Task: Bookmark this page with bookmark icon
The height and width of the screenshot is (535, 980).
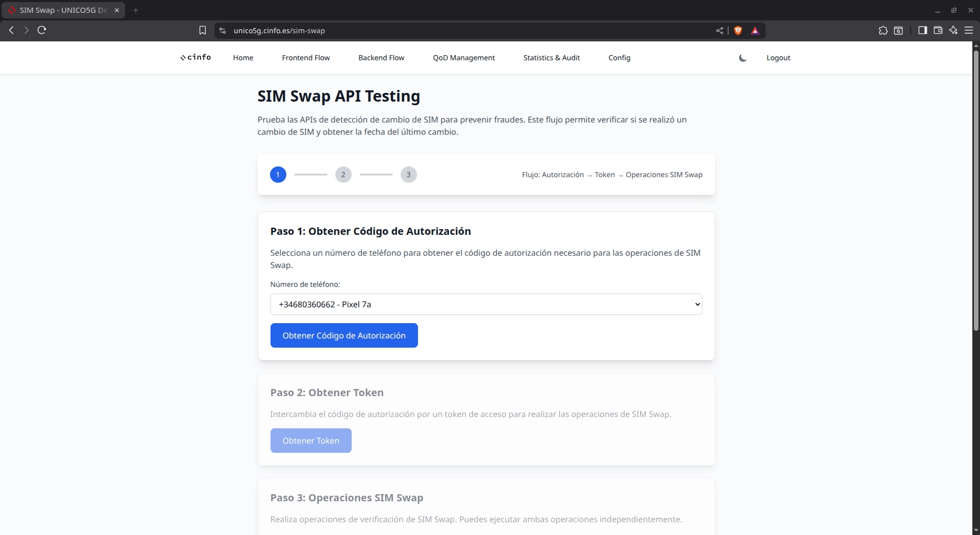Action: (203, 31)
